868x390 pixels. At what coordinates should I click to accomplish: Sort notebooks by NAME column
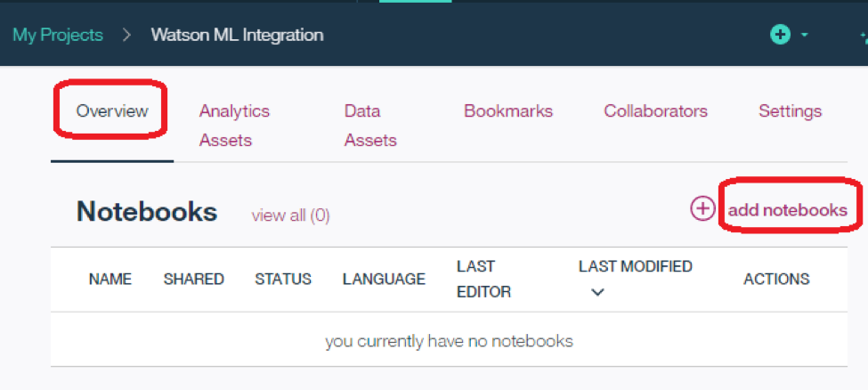(110, 280)
